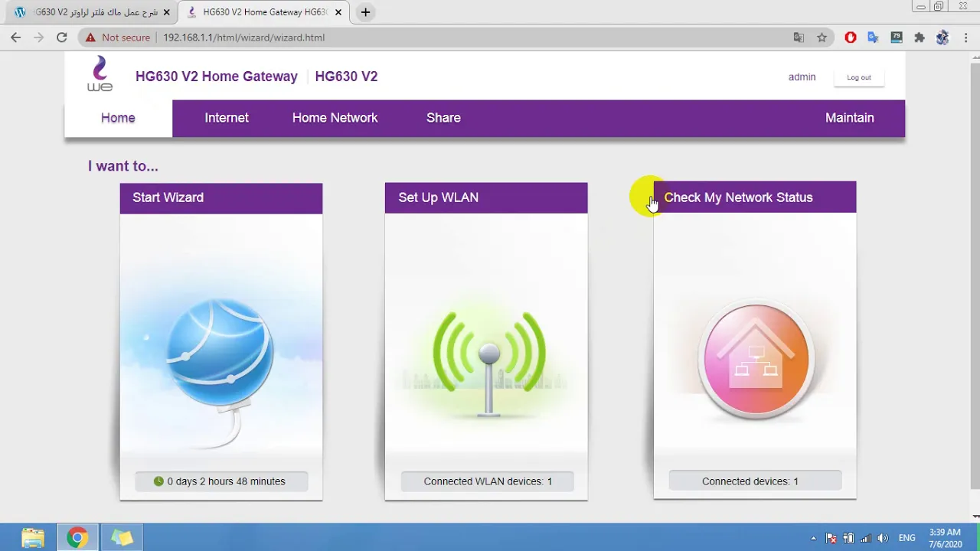The width and height of the screenshot is (980, 551).
Task: Click the Set Up WLAN header
Action: 486,197
